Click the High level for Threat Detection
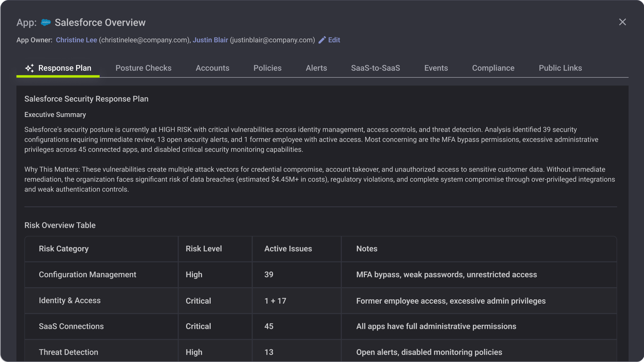Screen dimensions: 644x362 [194, 352]
